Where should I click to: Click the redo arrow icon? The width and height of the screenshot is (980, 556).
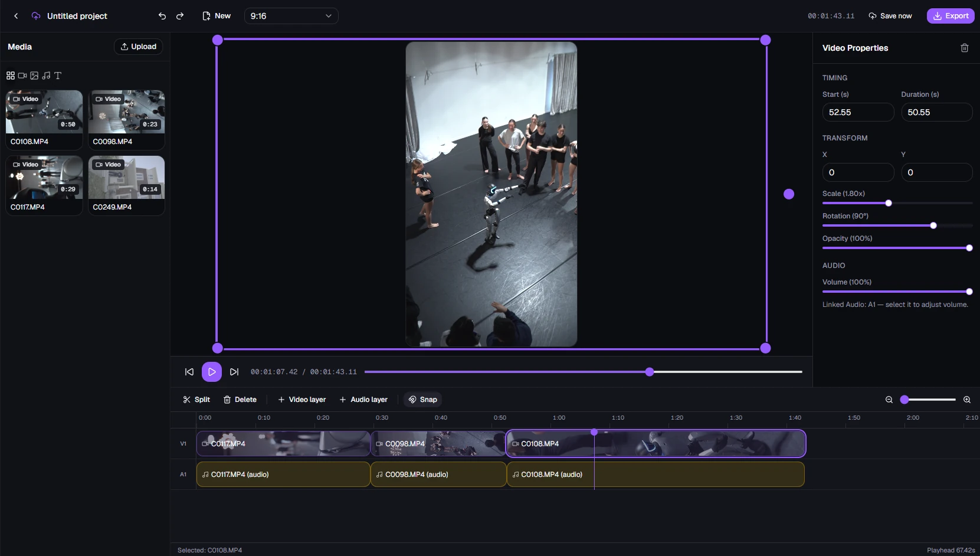(x=180, y=16)
